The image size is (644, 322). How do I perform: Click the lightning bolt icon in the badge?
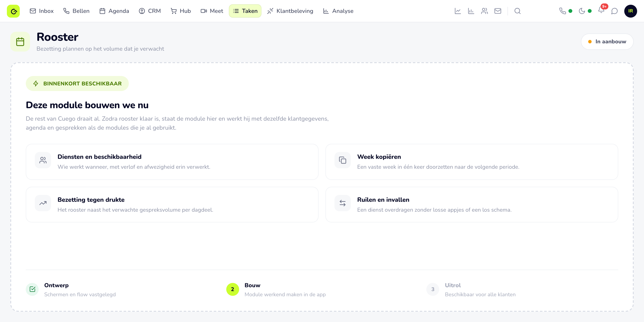[36, 84]
